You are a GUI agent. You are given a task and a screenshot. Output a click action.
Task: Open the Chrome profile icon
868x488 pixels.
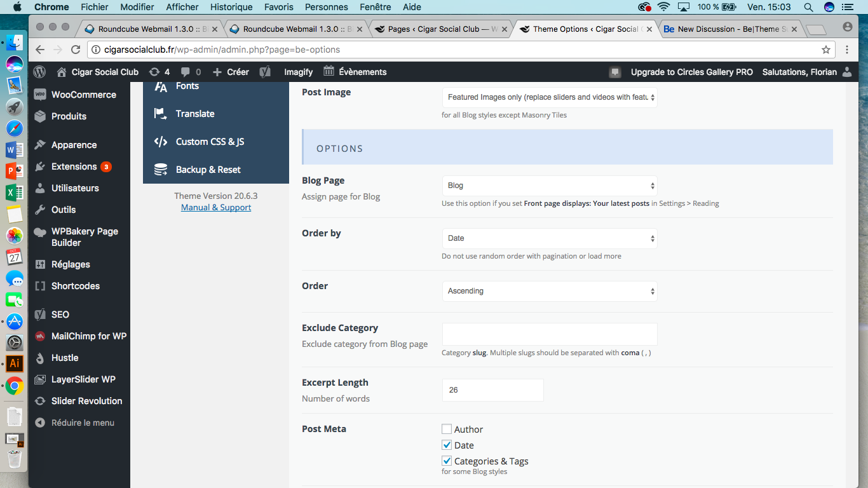pyautogui.click(x=847, y=27)
